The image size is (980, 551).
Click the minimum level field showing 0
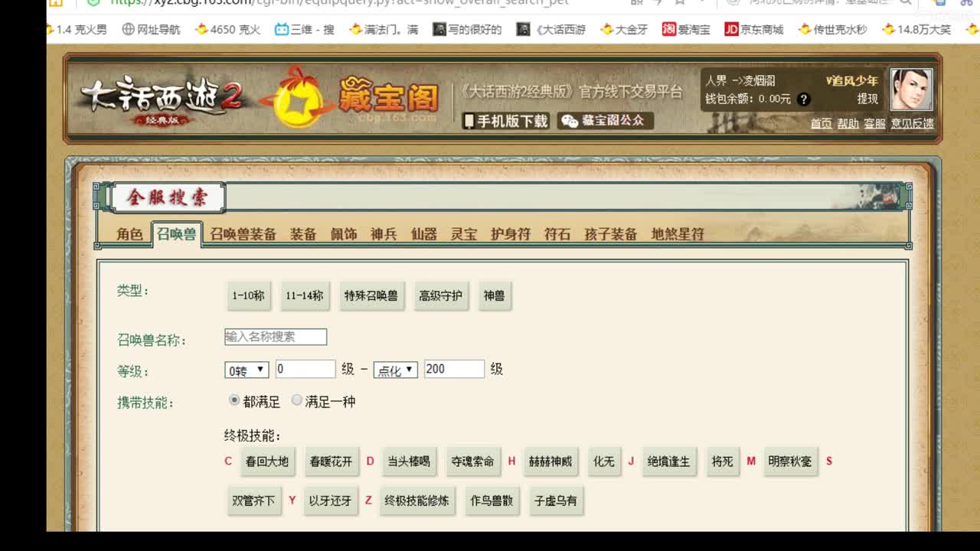[305, 369]
